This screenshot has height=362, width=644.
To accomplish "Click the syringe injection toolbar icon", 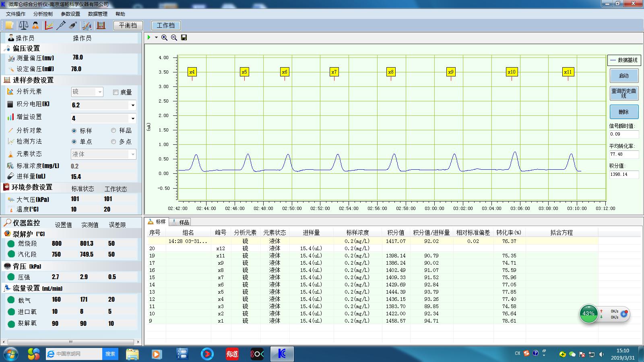I will (61, 25).
